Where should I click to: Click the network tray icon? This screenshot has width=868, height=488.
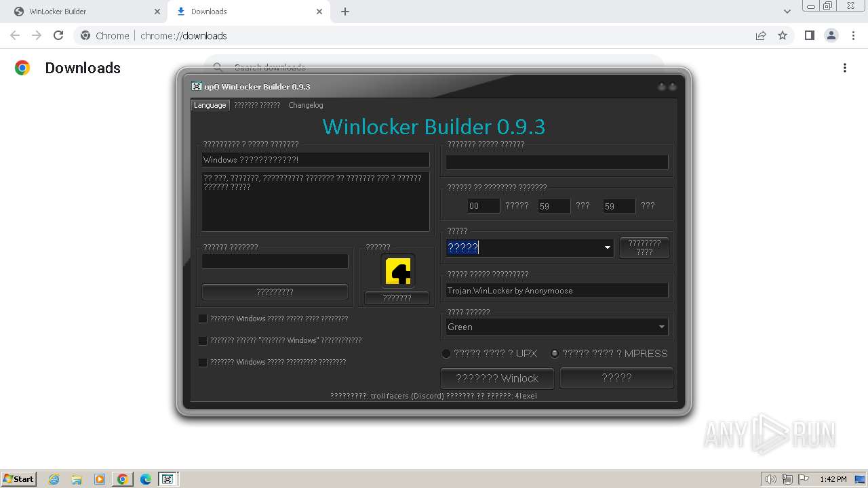pos(787,479)
